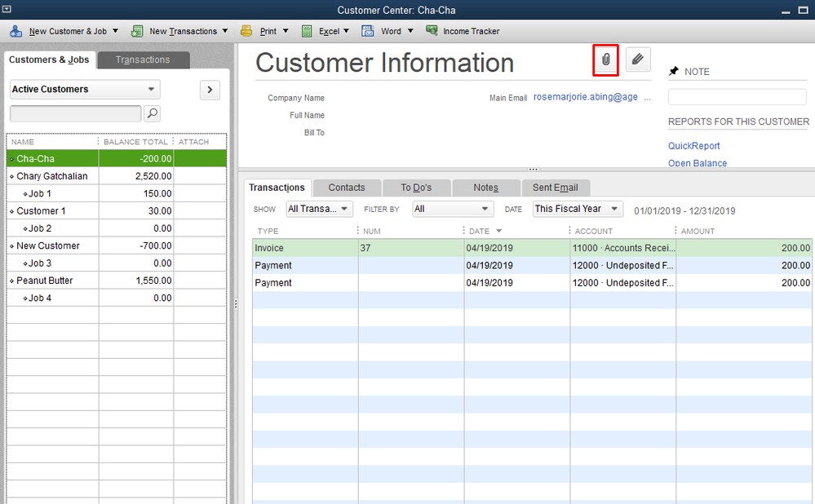This screenshot has width=815, height=504.
Task: Open the This Fiscal Year date dropdown
Action: tap(577, 209)
